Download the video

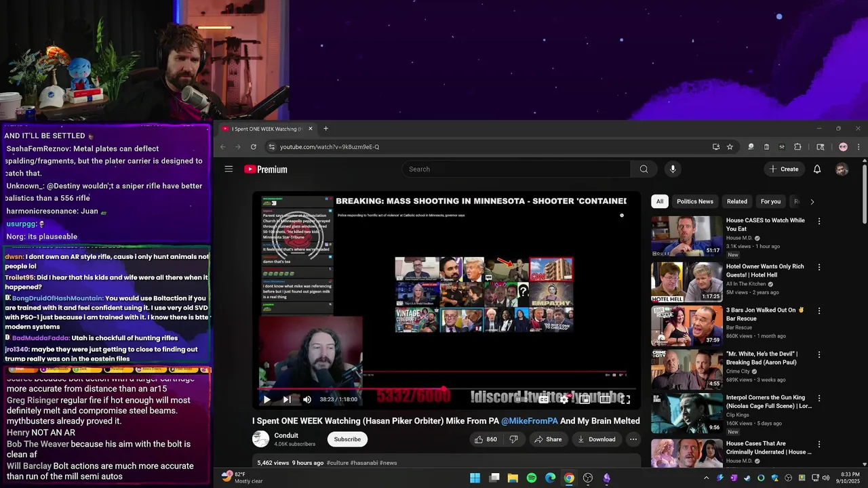coord(596,439)
